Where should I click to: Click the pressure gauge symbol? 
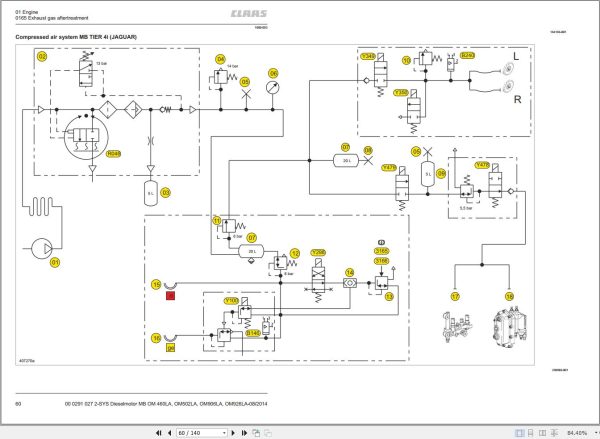tap(273, 88)
